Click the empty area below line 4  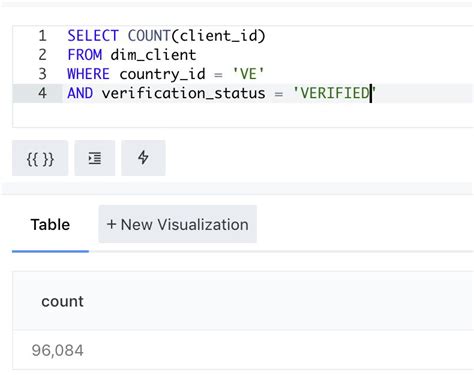[x=243, y=115]
